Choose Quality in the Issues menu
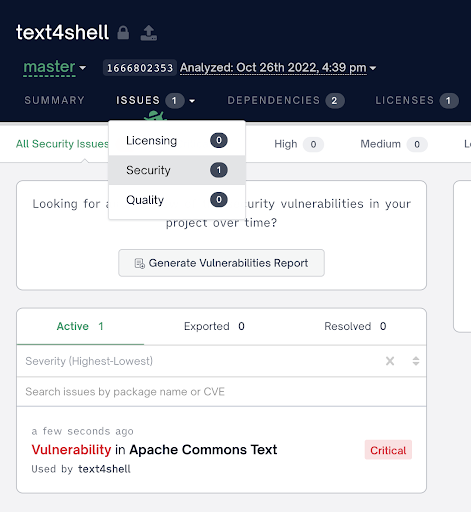This screenshot has width=471, height=512. [x=177, y=200]
